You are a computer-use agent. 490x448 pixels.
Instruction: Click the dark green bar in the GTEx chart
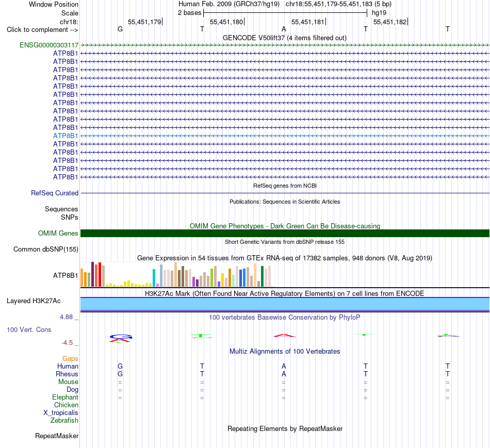262,276
